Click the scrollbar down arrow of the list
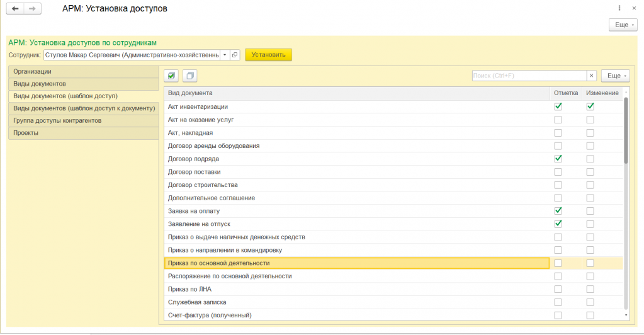Viewport: 644px width, 335px height. (626, 315)
